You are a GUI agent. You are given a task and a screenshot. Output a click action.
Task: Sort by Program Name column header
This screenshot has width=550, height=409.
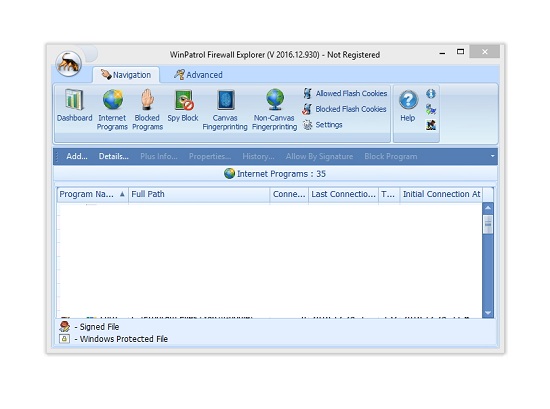click(x=93, y=194)
